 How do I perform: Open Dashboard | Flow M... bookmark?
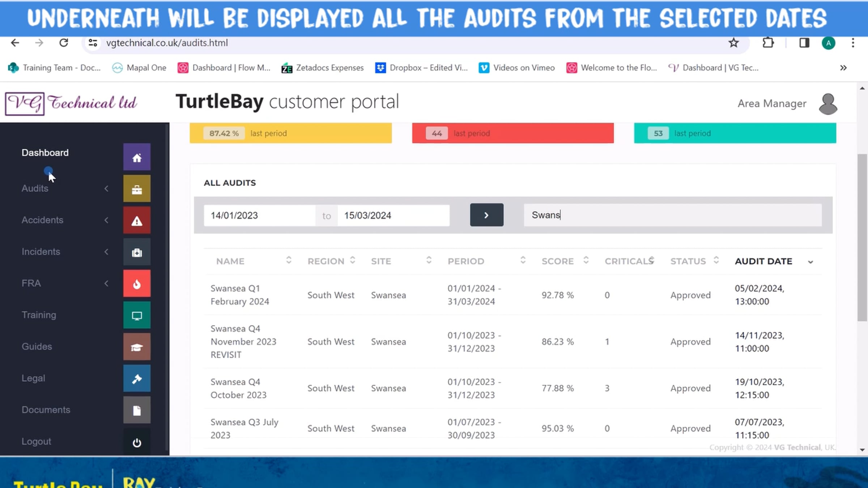(224, 68)
